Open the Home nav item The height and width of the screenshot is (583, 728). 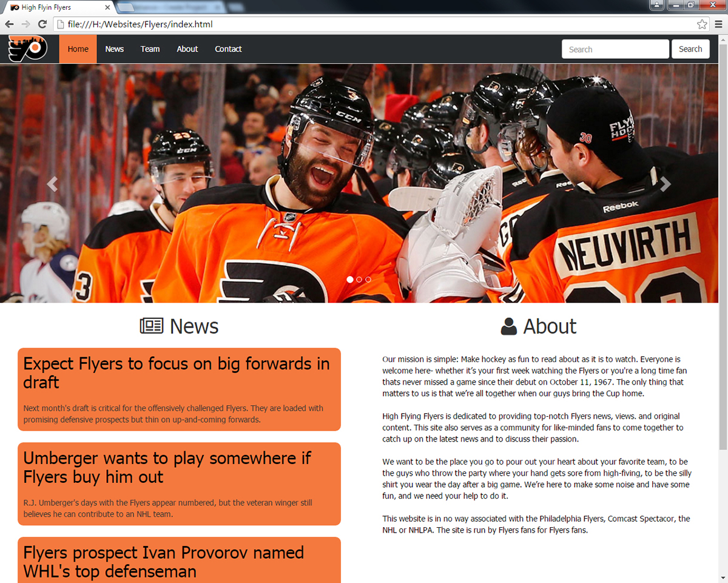[78, 49]
